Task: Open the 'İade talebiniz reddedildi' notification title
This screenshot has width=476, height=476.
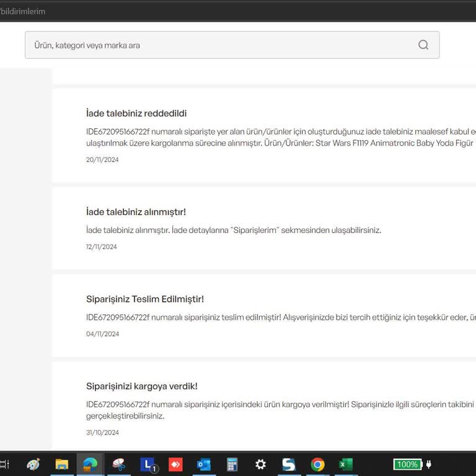Action: click(x=136, y=113)
